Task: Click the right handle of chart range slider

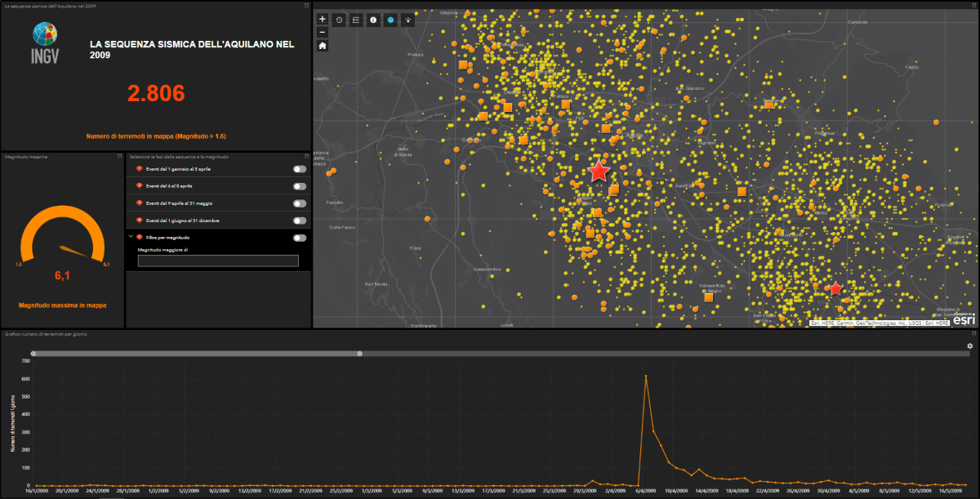Action: click(359, 354)
